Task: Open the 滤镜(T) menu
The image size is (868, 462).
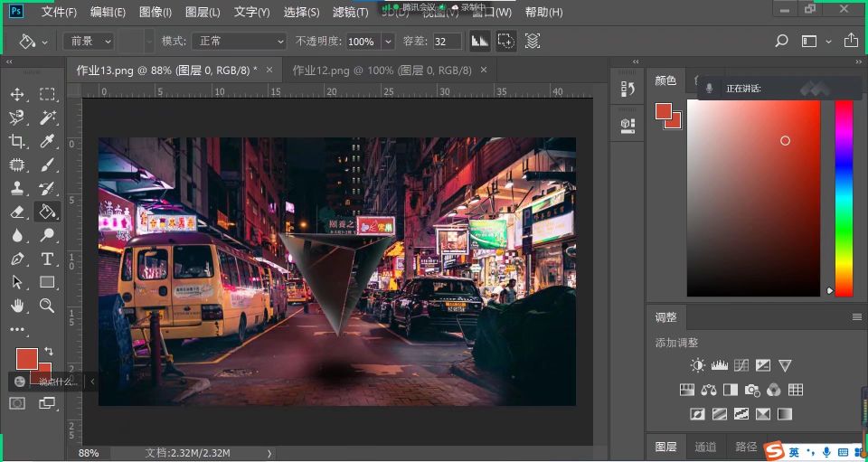Action: [x=350, y=13]
